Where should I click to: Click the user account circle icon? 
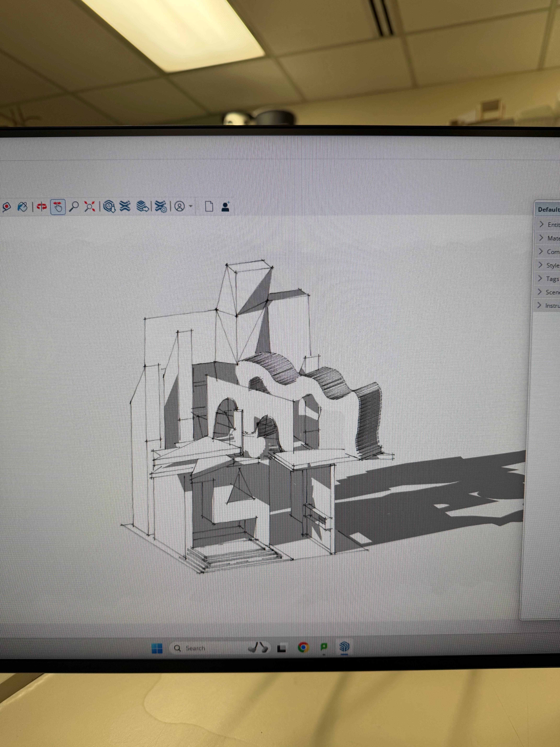tap(180, 206)
